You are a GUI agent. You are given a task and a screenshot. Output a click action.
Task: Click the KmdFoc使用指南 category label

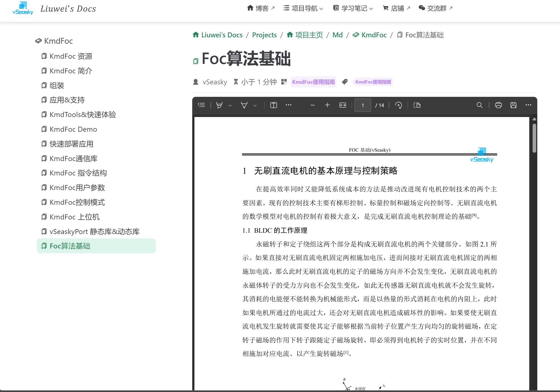[x=314, y=82]
